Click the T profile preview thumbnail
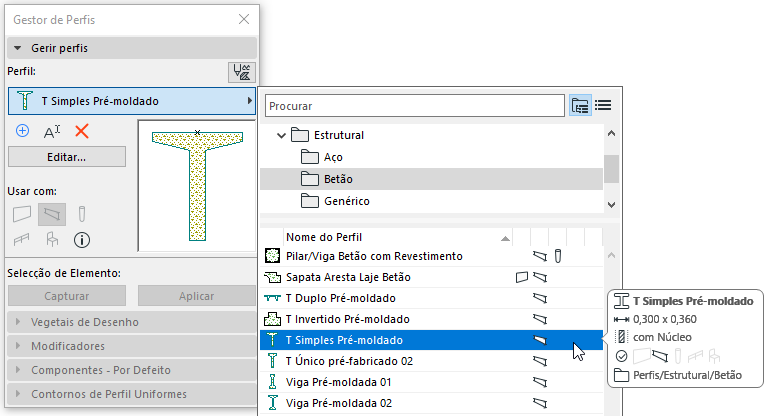The height and width of the screenshot is (416, 767). tap(197, 186)
